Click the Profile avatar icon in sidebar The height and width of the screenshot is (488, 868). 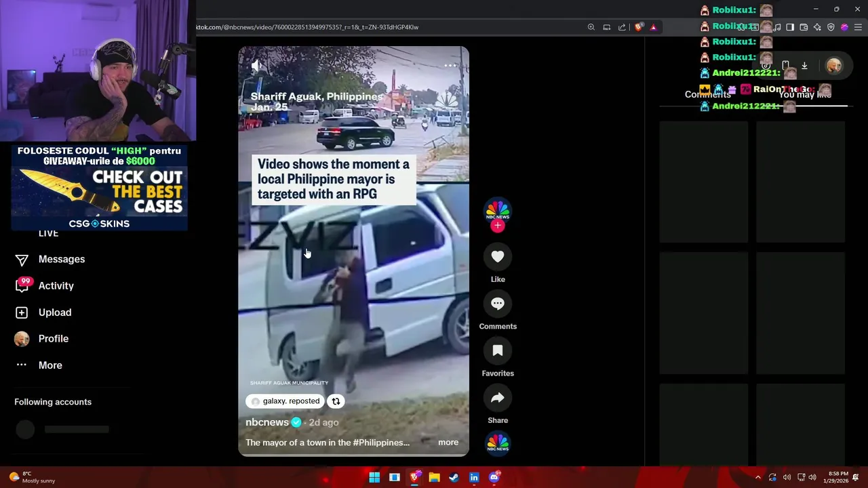[22, 339]
